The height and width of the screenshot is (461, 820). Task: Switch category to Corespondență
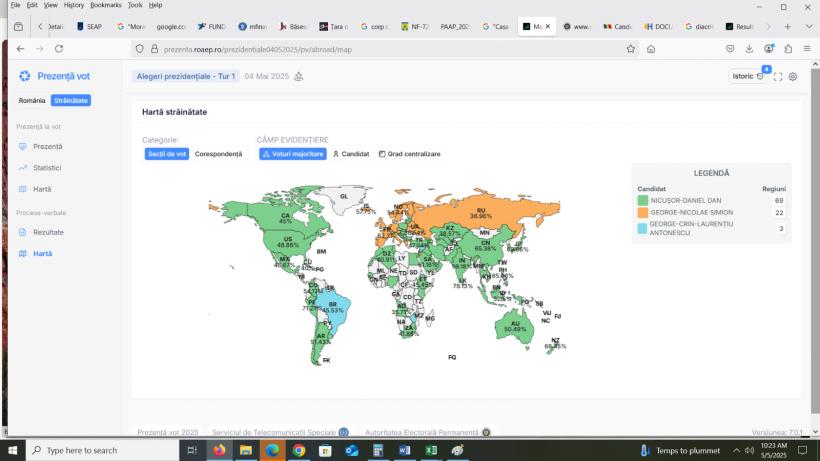click(219, 154)
